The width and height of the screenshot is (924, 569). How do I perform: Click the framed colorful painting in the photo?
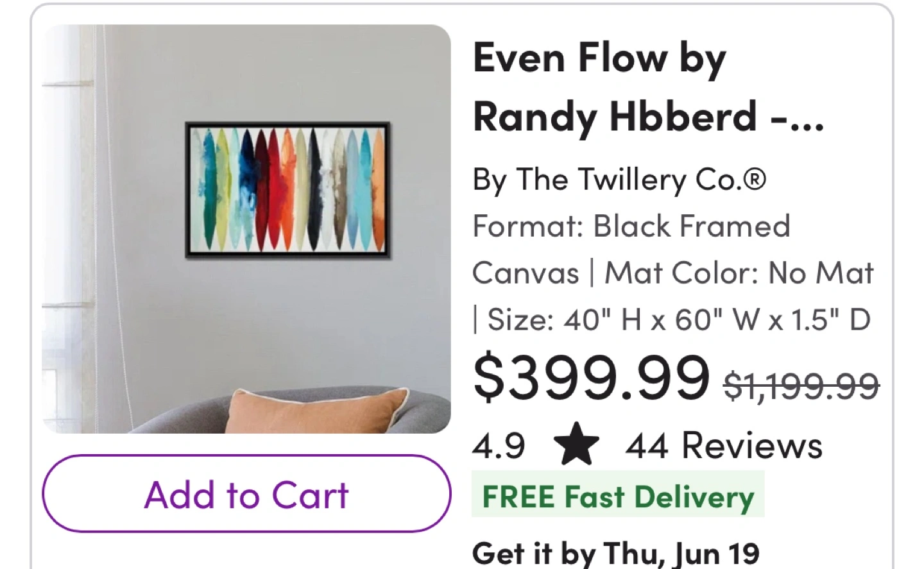tap(287, 191)
